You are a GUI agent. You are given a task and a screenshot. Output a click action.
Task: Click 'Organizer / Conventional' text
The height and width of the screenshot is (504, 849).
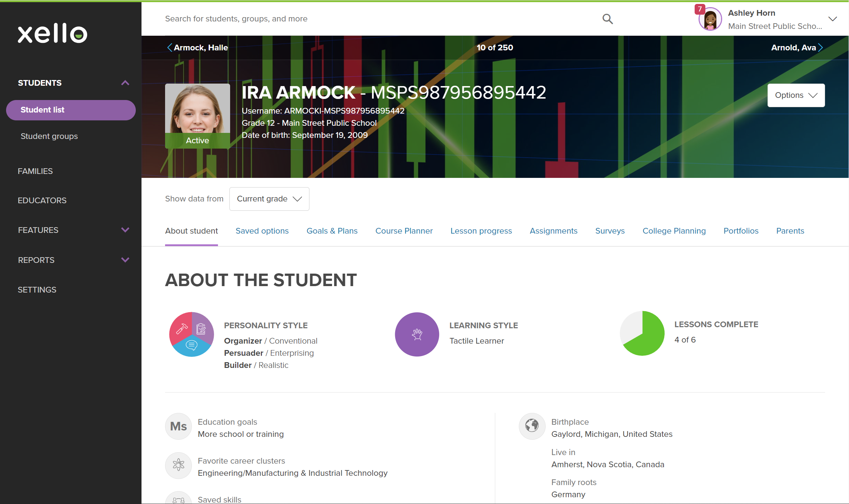click(x=270, y=341)
